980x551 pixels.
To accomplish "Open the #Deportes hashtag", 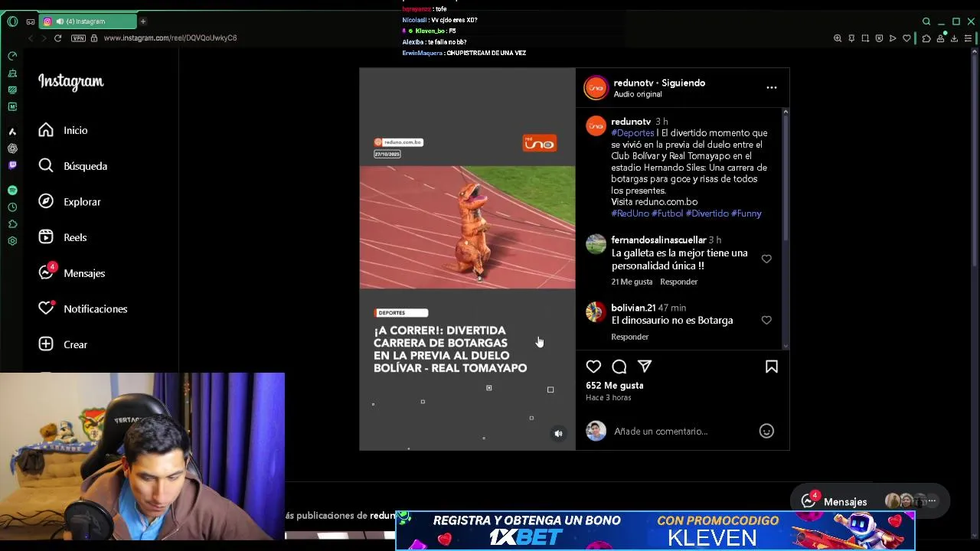I will (x=632, y=133).
